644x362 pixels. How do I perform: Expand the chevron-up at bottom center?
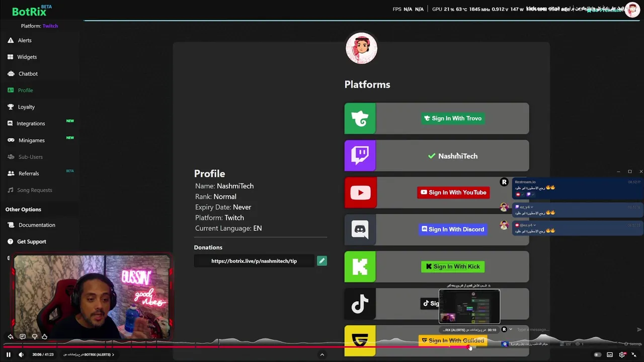tap(322, 354)
